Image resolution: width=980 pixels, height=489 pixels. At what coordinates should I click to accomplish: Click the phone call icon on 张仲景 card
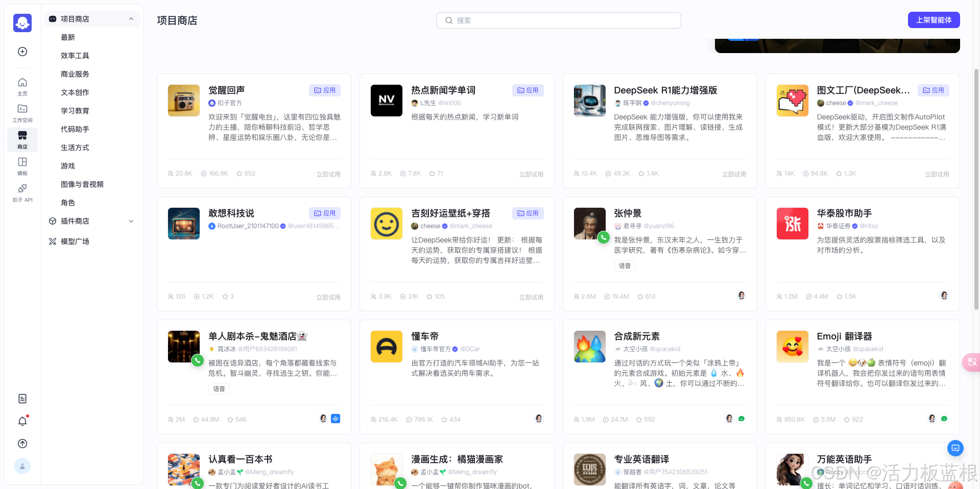click(604, 237)
